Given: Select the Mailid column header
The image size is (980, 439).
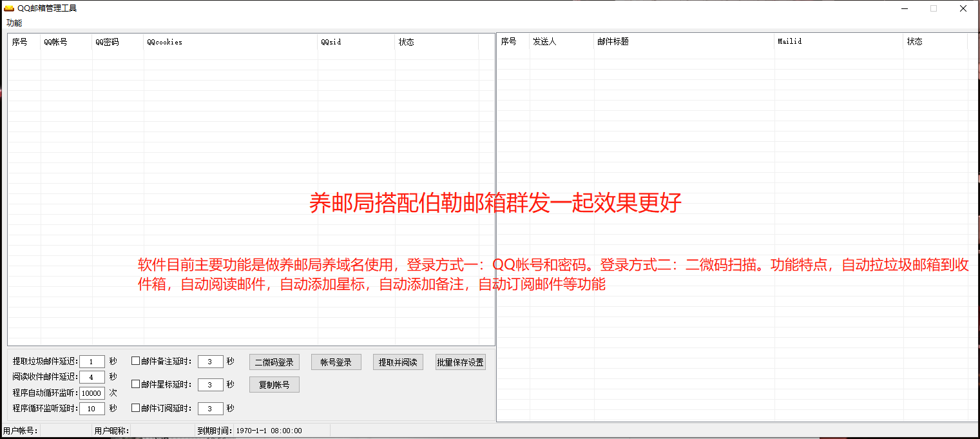Looking at the screenshot, I should [x=838, y=41].
